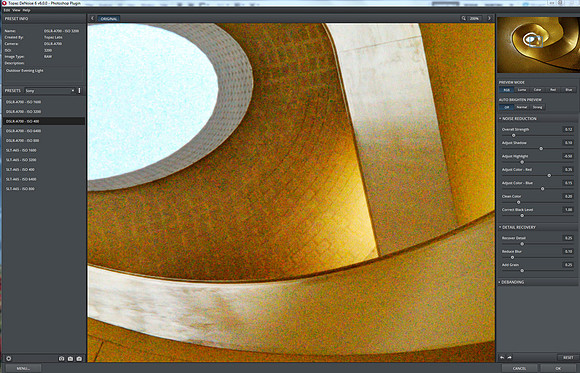This screenshot has width=580, height=373.
Task: Select preset 'SLT-A65 - ISO 3200'
Action: (44, 160)
